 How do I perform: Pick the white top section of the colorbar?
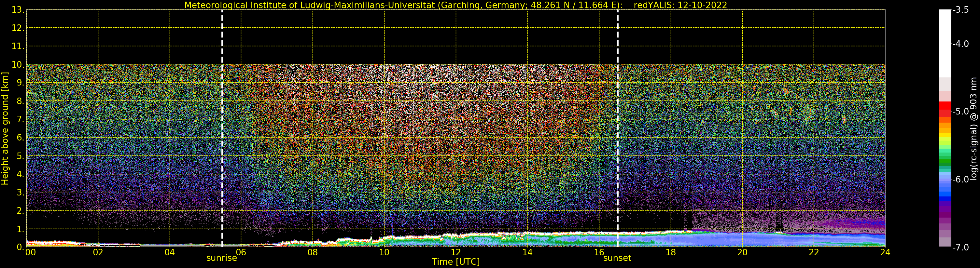tap(945, 44)
